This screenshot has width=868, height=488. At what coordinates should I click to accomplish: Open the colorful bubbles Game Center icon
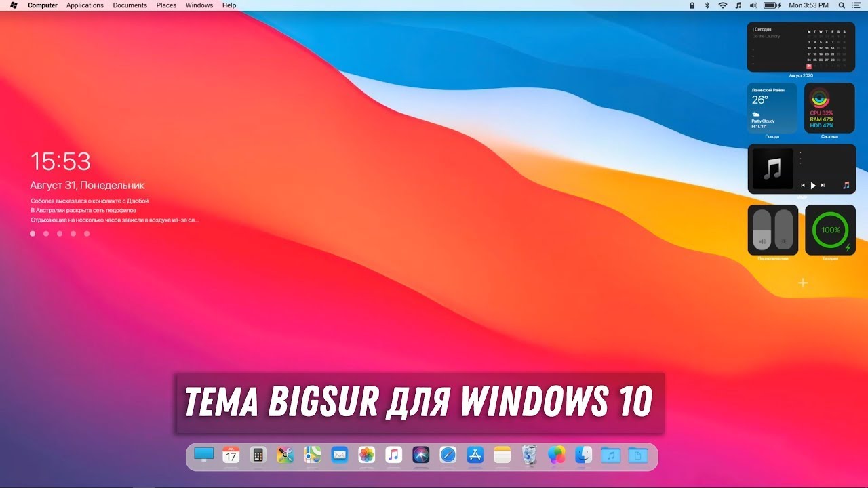click(x=557, y=455)
